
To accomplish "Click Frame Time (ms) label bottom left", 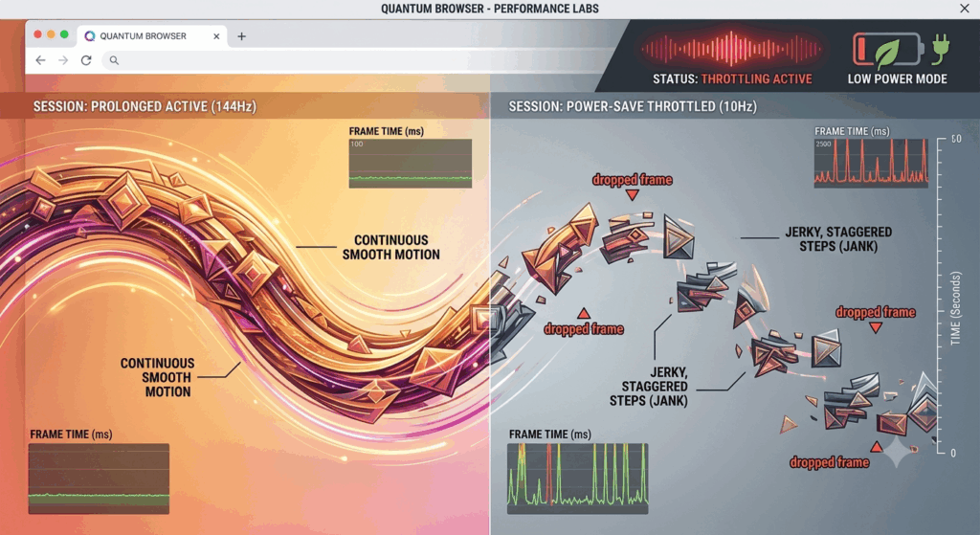I will pyautogui.click(x=71, y=435).
